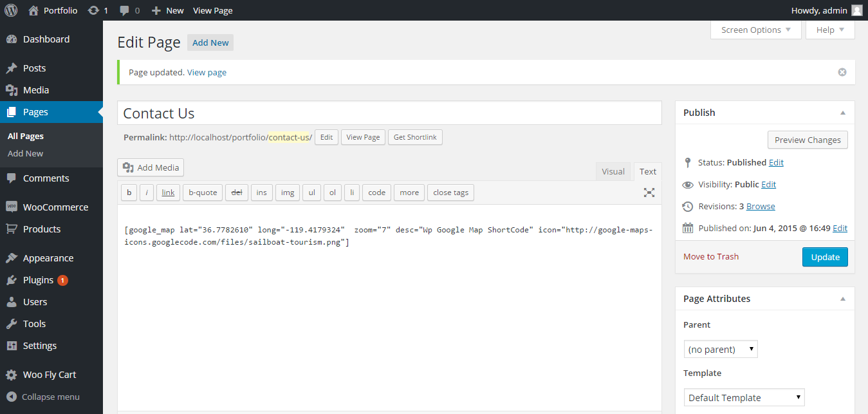Click into the Contact Us title field
Image resolution: width=868 pixels, height=414 pixels.
tap(389, 113)
